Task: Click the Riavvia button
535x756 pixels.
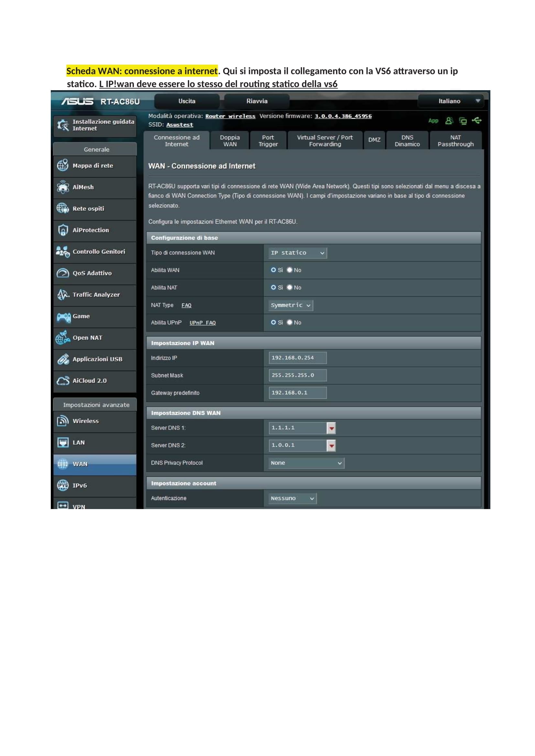Action: coord(257,101)
